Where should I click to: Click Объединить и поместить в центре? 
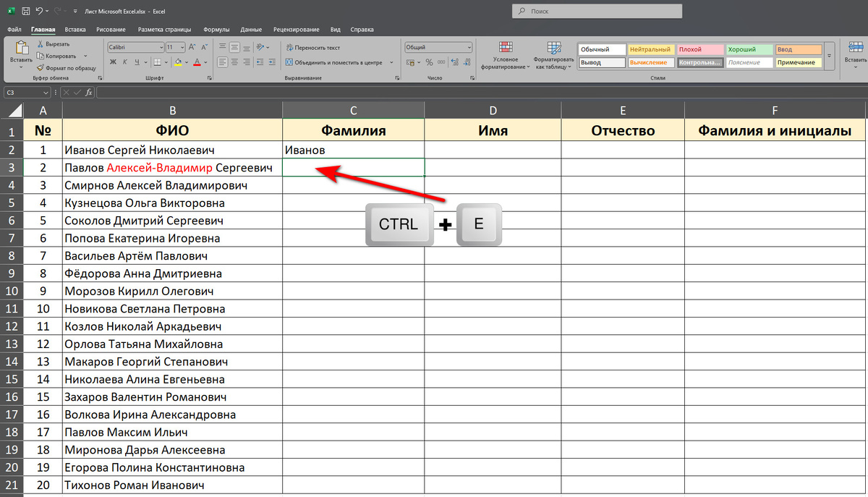point(333,62)
